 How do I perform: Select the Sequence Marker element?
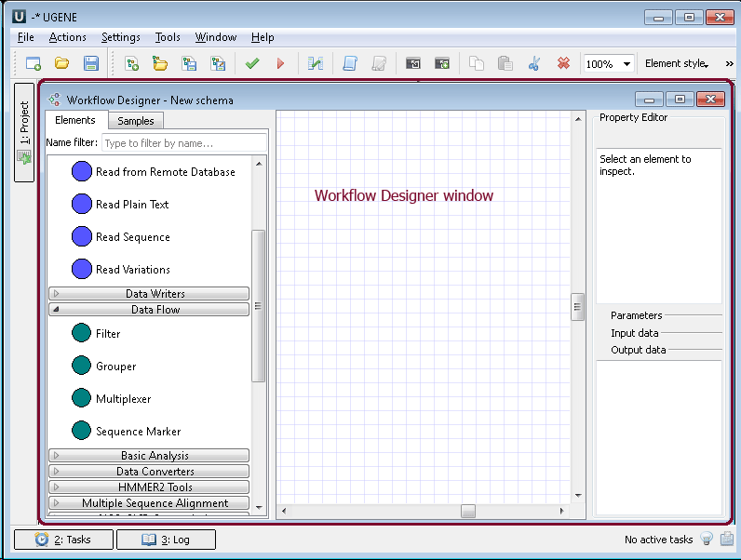(x=127, y=431)
